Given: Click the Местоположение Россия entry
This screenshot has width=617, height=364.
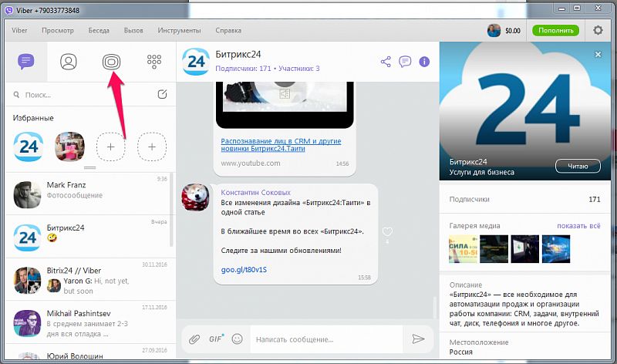Looking at the screenshot, I should (479, 347).
